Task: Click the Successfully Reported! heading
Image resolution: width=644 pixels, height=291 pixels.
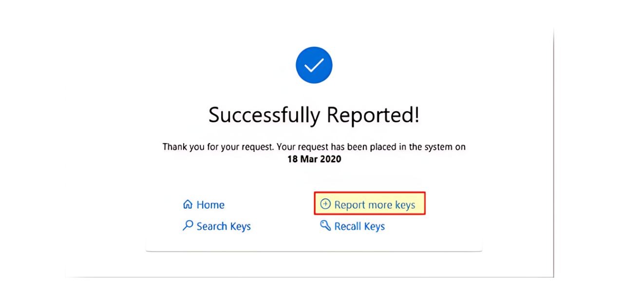Action: point(314,115)
